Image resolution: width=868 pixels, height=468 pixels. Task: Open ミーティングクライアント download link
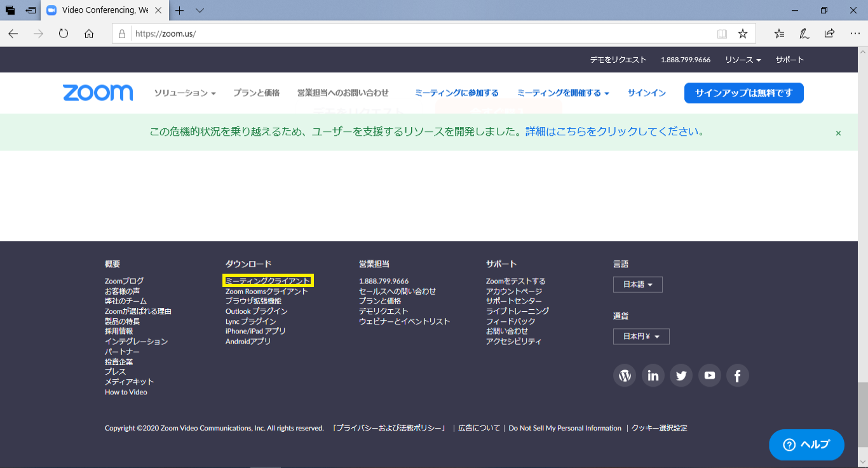coord(268,281)
